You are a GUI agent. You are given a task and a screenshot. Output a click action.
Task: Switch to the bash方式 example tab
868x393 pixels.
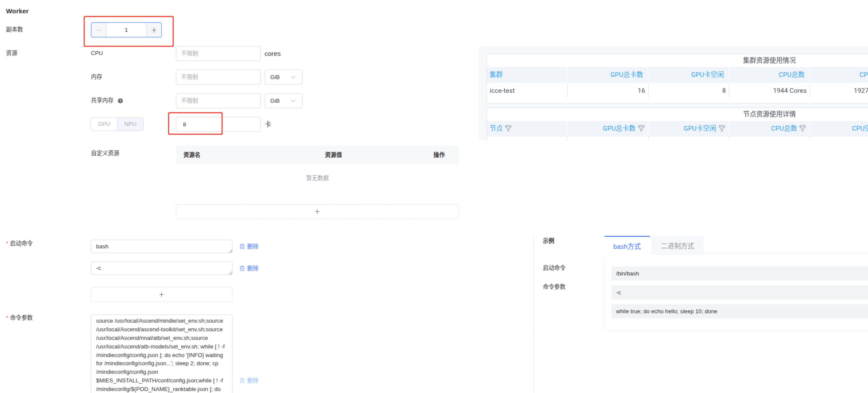pyautogui.click(x=627, y=246)
